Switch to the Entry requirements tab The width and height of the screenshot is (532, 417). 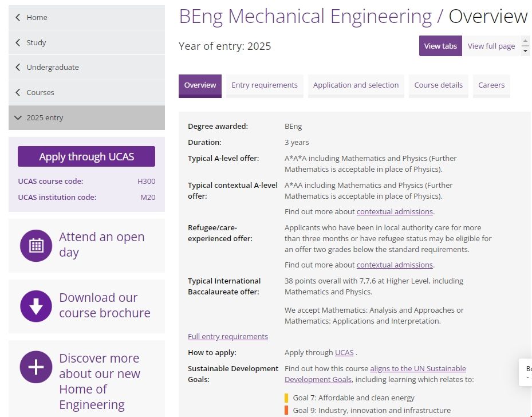(x=264, y=85)
